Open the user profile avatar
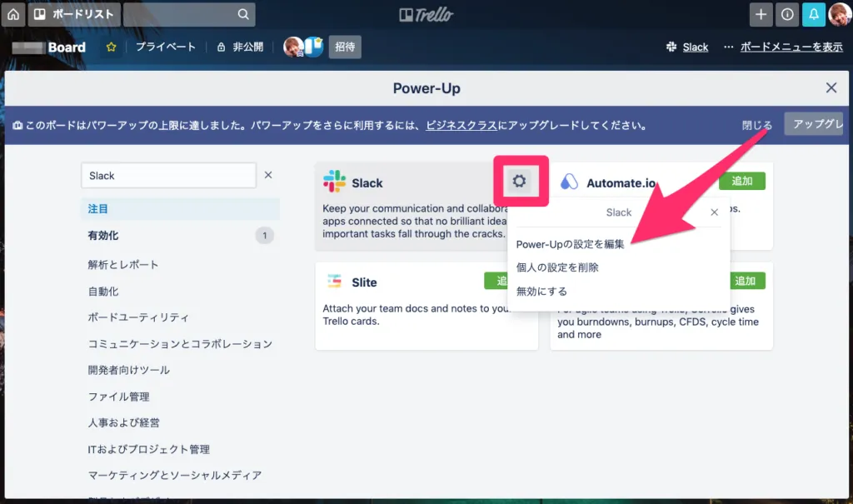Image resolution: width=853 pixels, height=504 pixels. point(840,15)
